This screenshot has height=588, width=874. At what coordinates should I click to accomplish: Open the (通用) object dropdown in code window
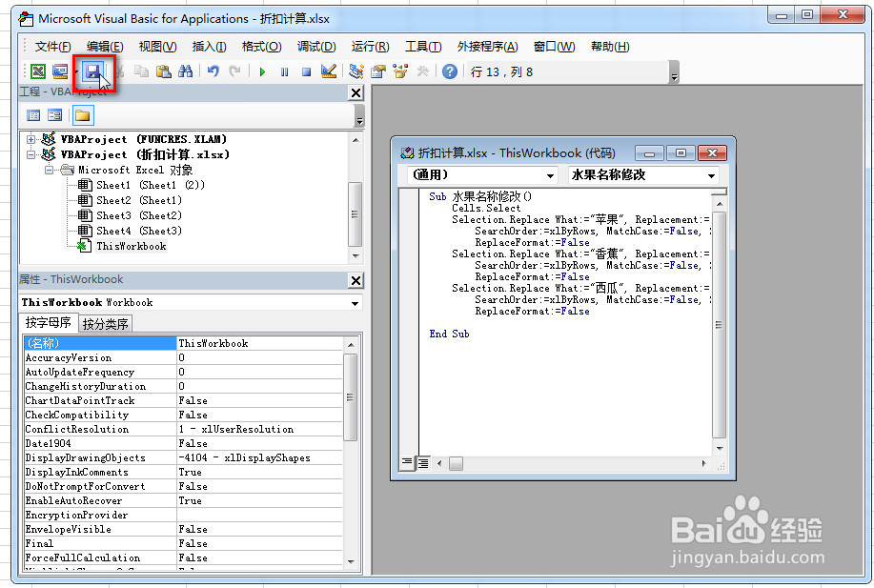coord(550,175)
